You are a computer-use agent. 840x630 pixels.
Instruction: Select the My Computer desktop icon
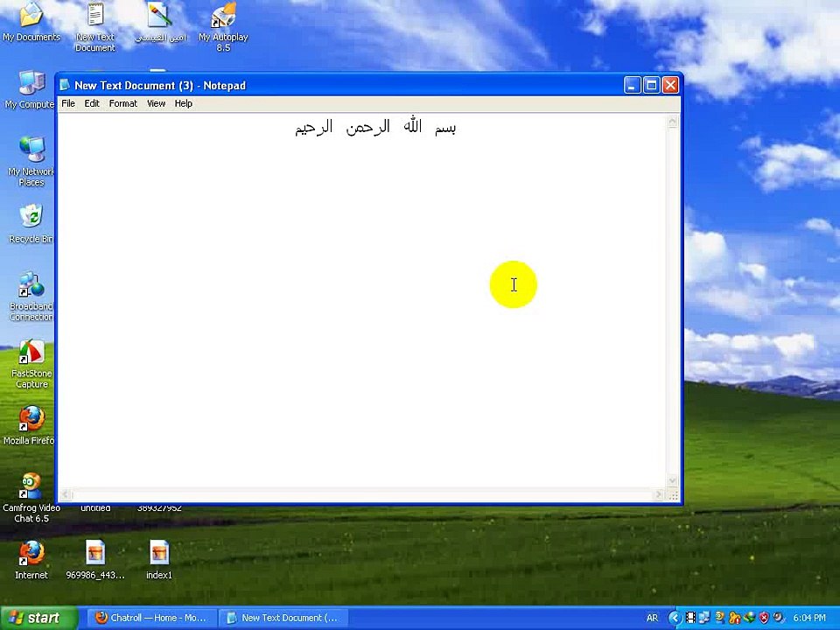(x=30, y=90)
